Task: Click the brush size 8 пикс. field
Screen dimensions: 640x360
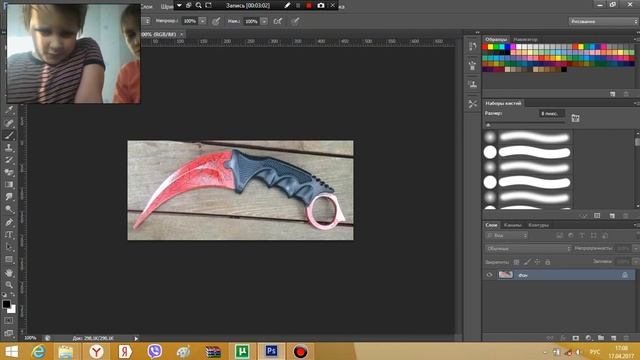Action: point(551,113)
